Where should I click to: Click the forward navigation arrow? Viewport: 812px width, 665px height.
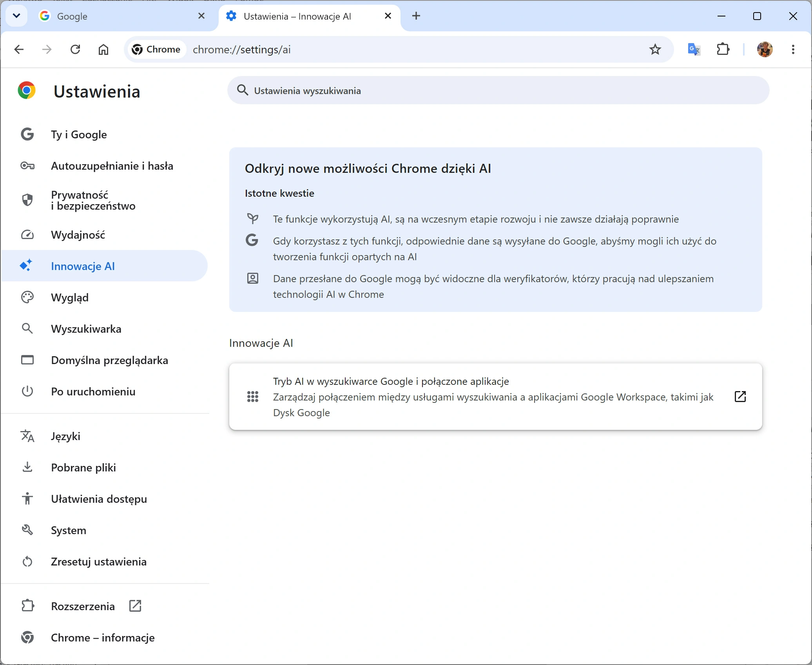47,49
